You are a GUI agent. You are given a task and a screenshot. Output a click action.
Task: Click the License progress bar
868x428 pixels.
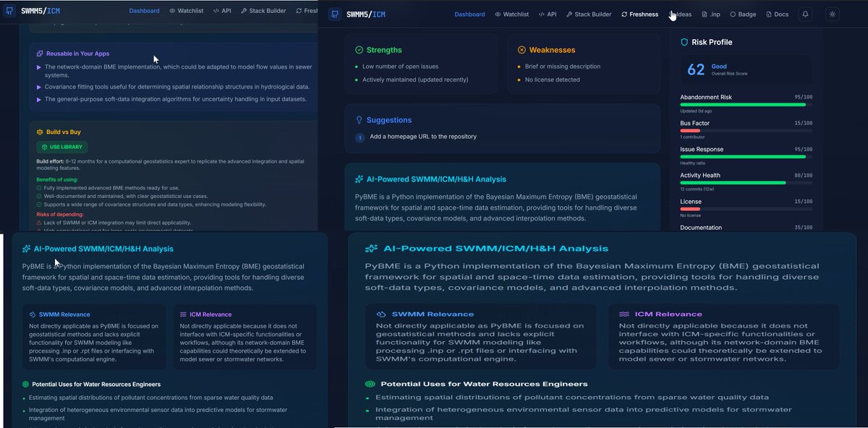(746, 209)
